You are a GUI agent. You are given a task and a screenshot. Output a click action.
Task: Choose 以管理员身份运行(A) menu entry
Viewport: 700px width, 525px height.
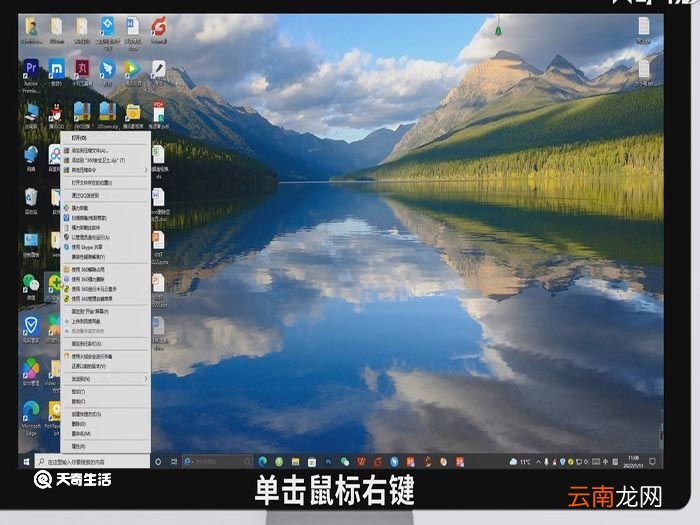[x=106, y=237]
